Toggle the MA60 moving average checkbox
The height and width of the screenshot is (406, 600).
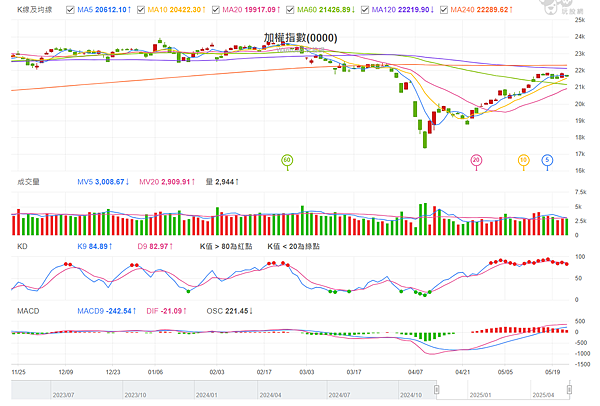pyautogui.click(x=290, y=10)
